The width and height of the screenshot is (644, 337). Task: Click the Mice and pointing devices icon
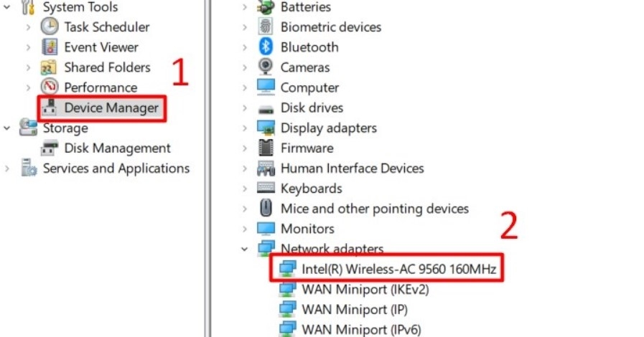[x=266, y=209]
